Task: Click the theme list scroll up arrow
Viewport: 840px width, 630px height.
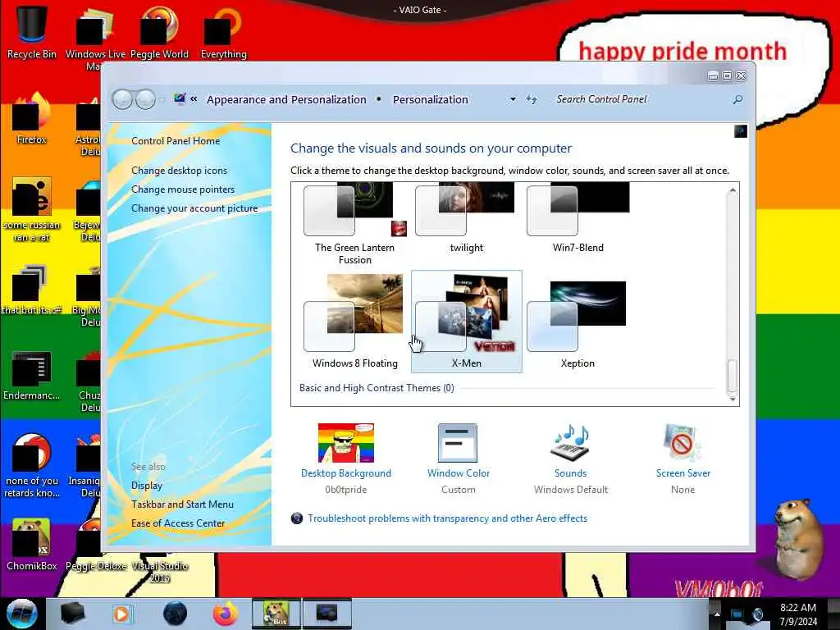Action: click(x=733, y=190)
